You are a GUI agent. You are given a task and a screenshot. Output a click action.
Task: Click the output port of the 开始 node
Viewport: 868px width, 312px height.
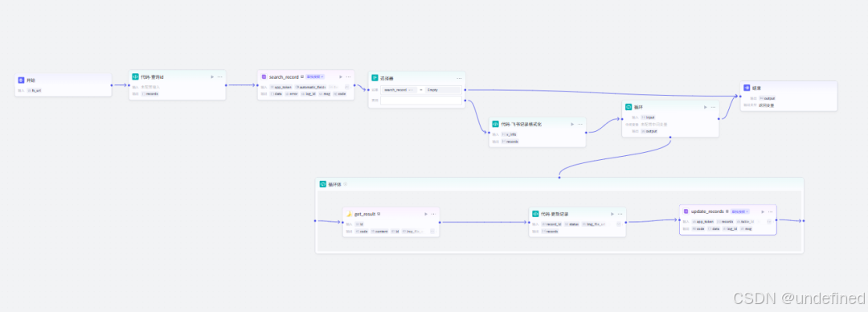point(111,85)
